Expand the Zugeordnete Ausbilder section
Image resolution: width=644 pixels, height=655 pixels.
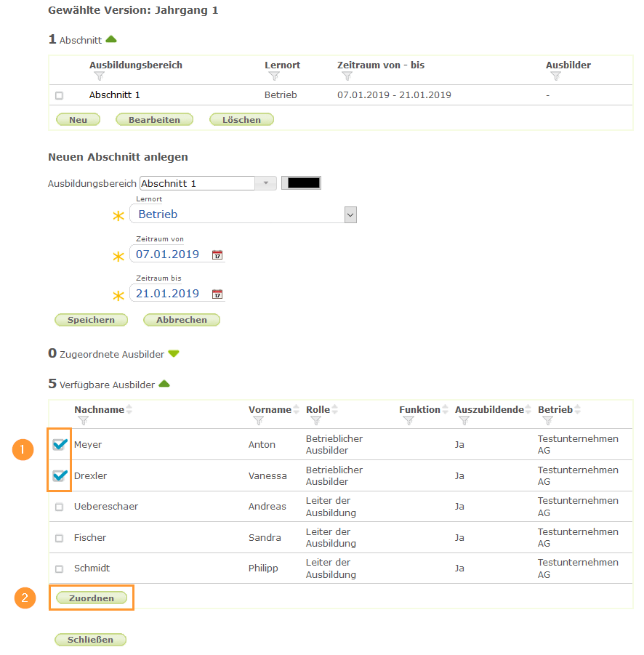[x=173, y=353]
